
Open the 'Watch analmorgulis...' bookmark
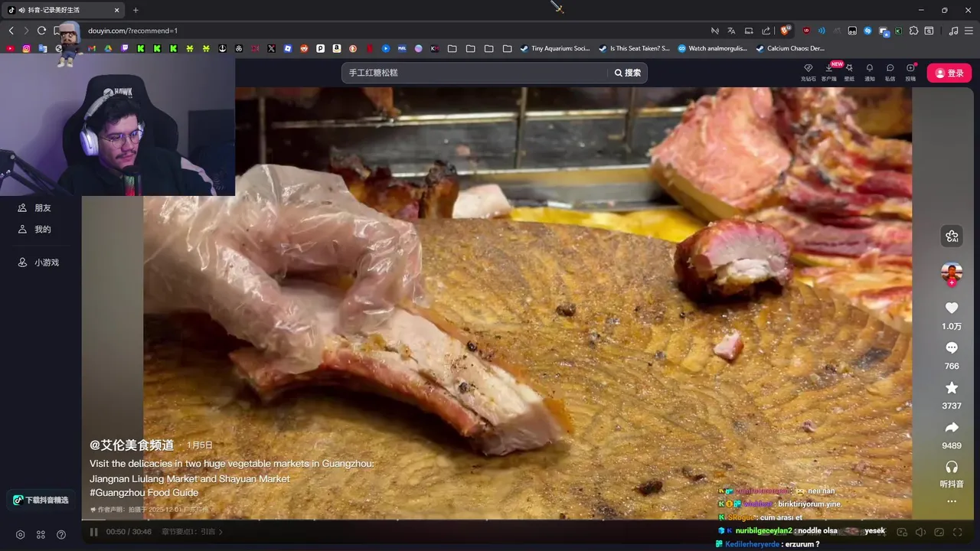pyautogui.click(x=712, y=48)
